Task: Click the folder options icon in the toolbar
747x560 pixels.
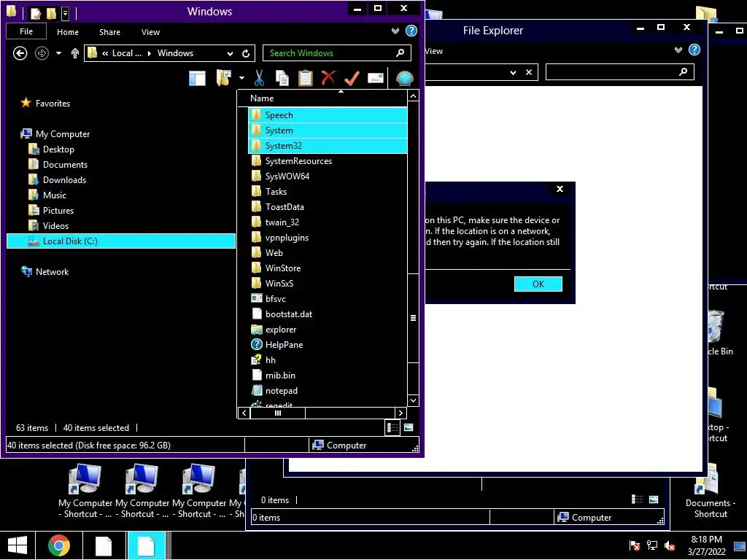Action: coord(223,78)
